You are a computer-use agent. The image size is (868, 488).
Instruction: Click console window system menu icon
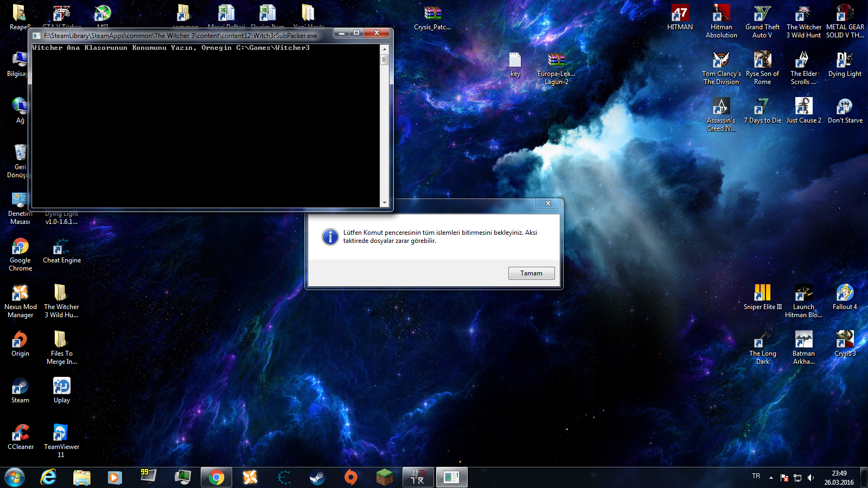(x=37, y=36)
